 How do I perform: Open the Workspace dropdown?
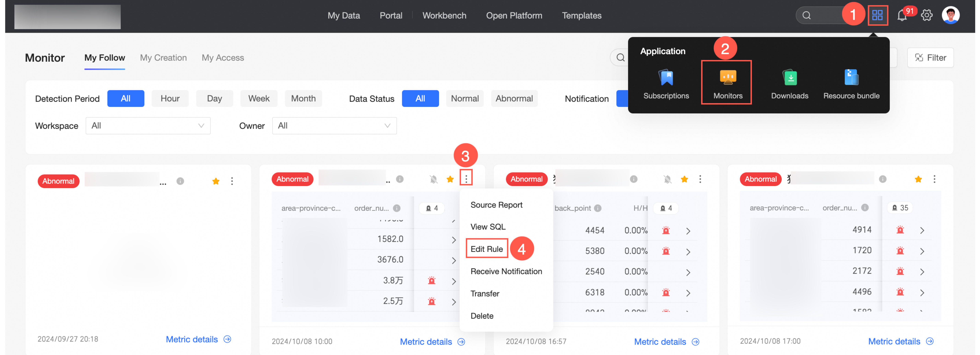click(148, 126)
